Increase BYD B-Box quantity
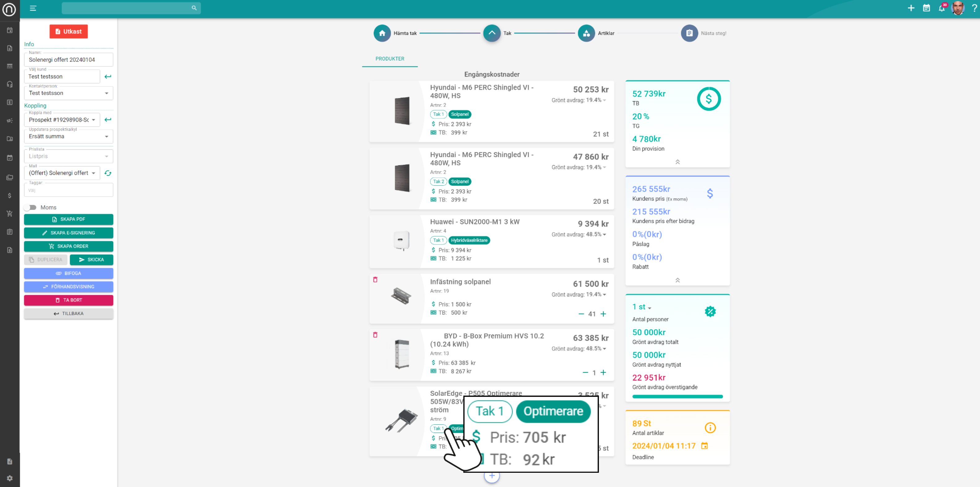 603,372
